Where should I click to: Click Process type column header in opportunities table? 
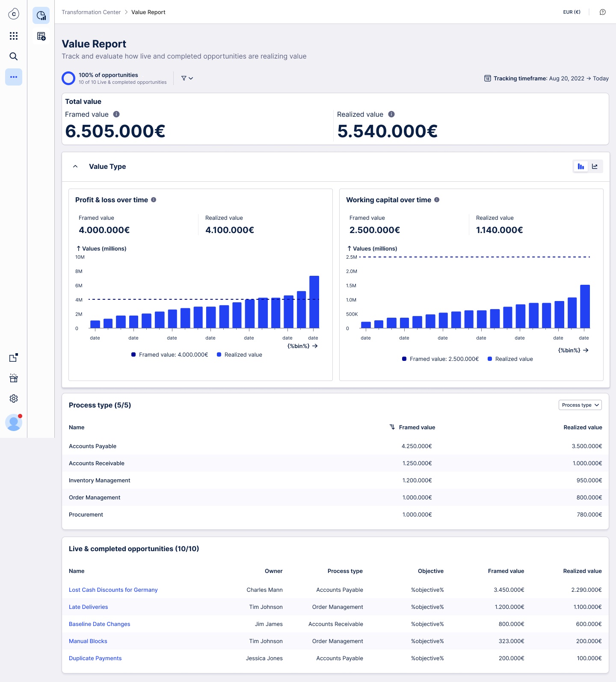point(345,571)
